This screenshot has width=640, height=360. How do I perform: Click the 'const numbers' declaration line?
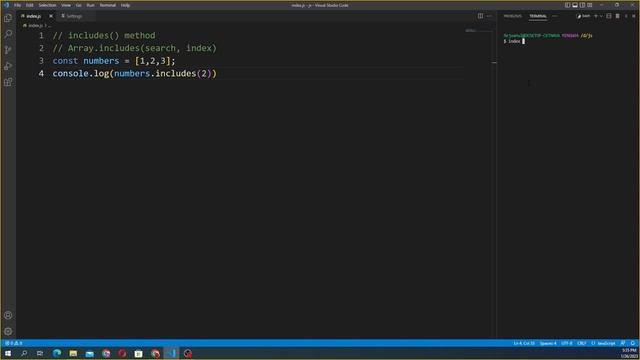(x=114, y=61)
